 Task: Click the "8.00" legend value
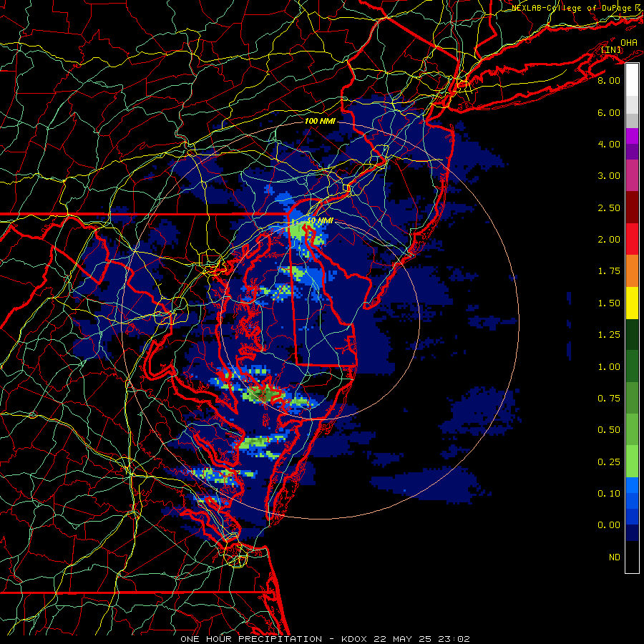pos(609,80)
